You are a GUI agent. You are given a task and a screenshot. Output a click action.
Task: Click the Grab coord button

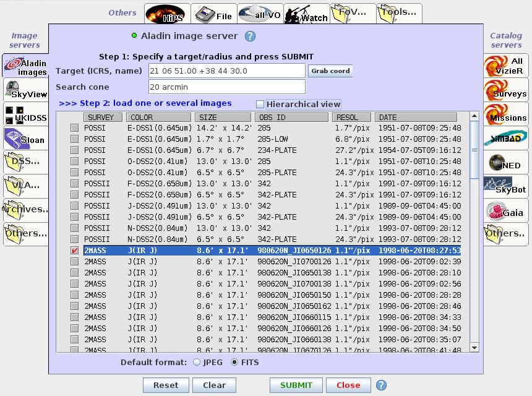pyautogui.click(x=330, y=71)
